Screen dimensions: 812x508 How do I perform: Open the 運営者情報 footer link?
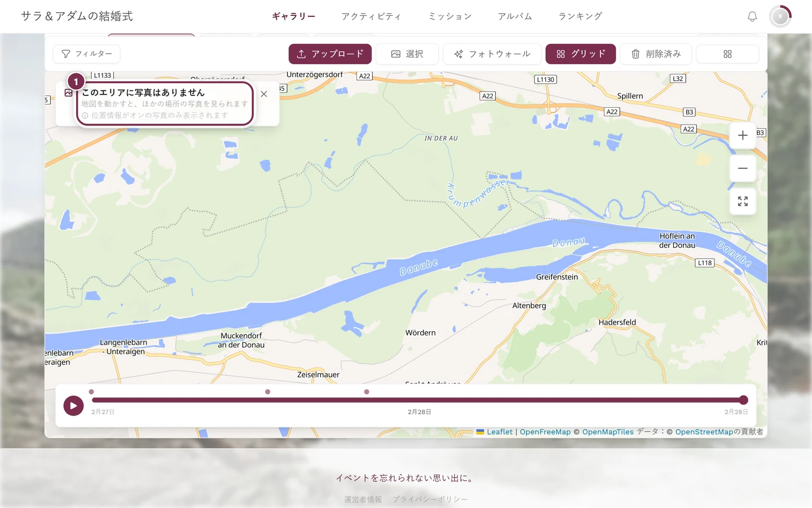click(363, 500)
